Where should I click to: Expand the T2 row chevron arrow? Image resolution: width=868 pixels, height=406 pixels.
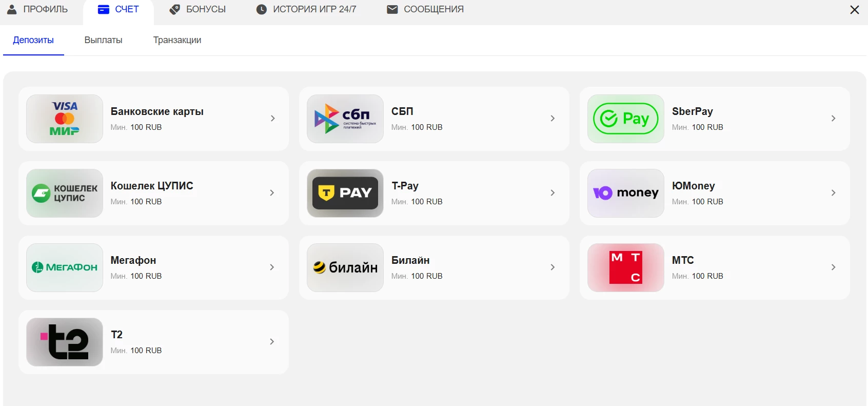tap(272, 342)
